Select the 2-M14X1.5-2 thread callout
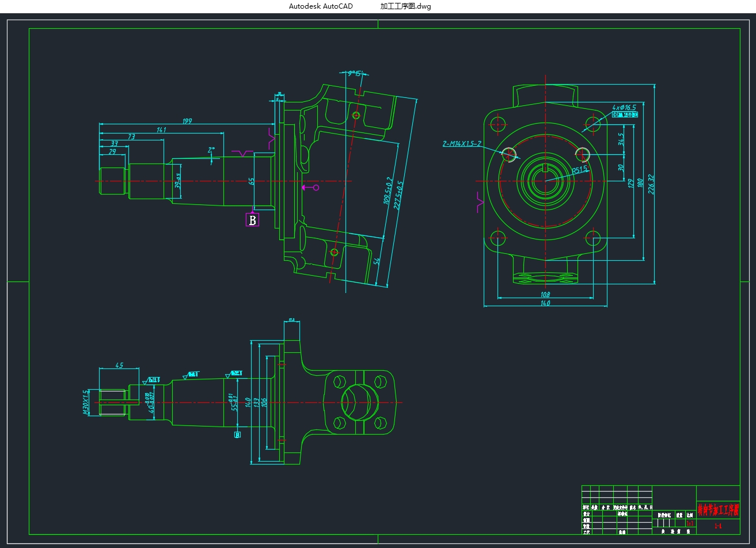Image resolution: width=756 pixels, height=548 pixels. coord(462,143)
